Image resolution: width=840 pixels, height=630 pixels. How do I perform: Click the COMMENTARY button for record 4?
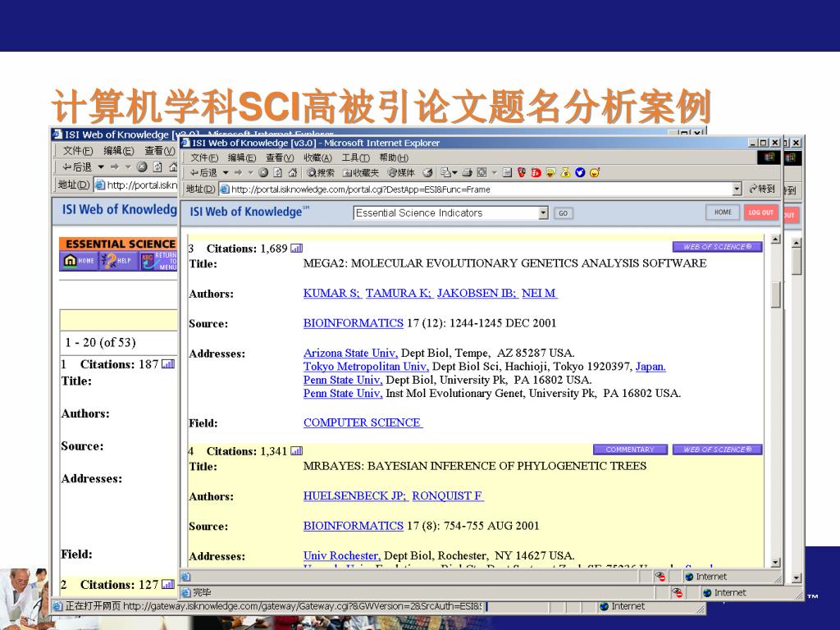[630, 450]
